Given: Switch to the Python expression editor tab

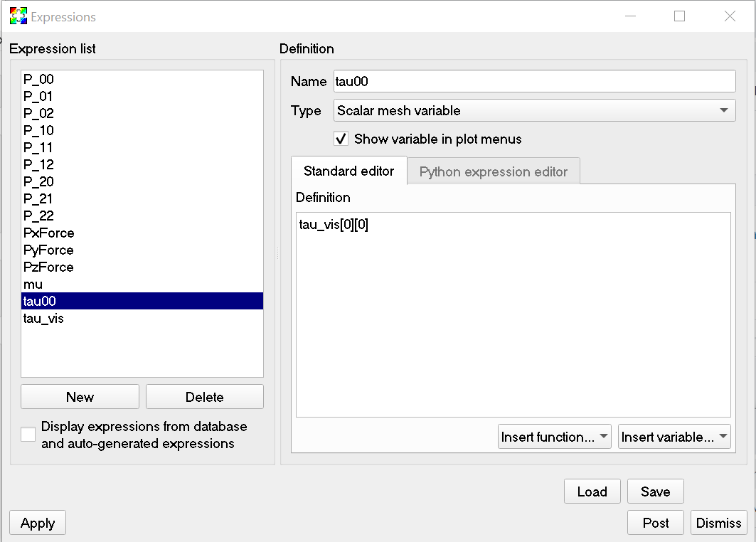Looking at the screenshot, I should point(494,171).
